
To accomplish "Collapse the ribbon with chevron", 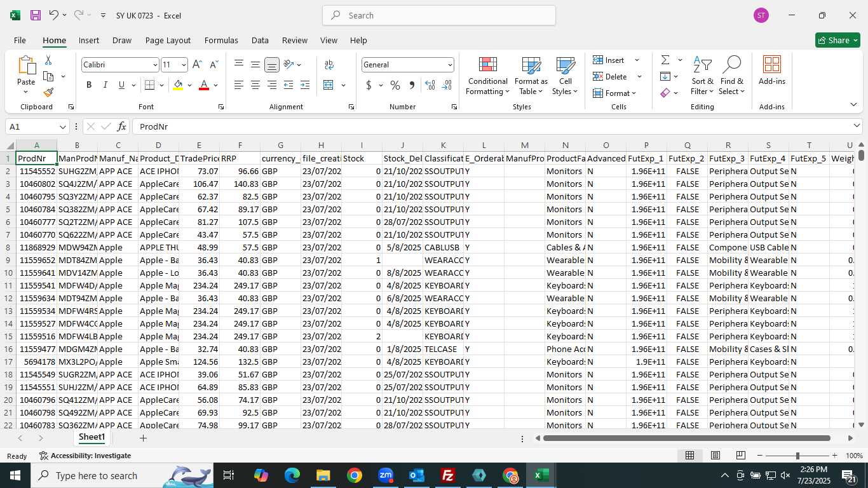I will pos(853,105).
